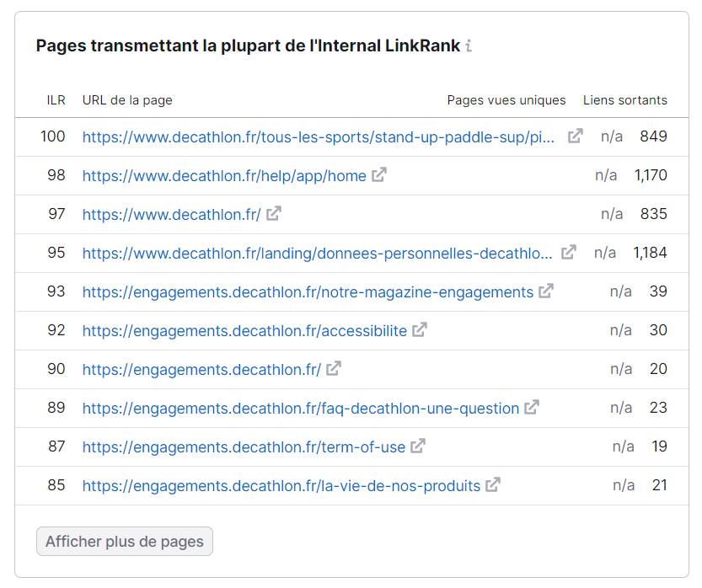This screenshot has width=702, height=588.
Task: Click external link icon for faq-decathlon-une-question
Action: (532, 408)
